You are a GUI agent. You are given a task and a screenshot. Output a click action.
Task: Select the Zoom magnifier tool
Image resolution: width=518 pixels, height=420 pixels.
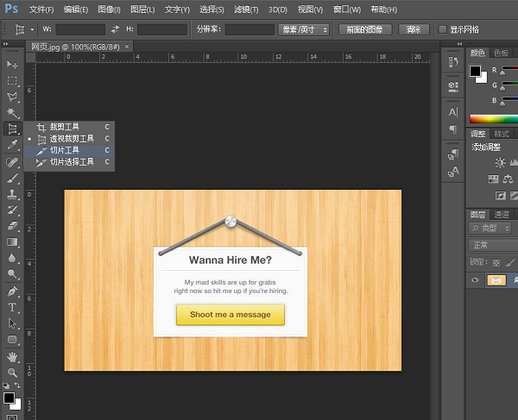click(x=12, y=373)
